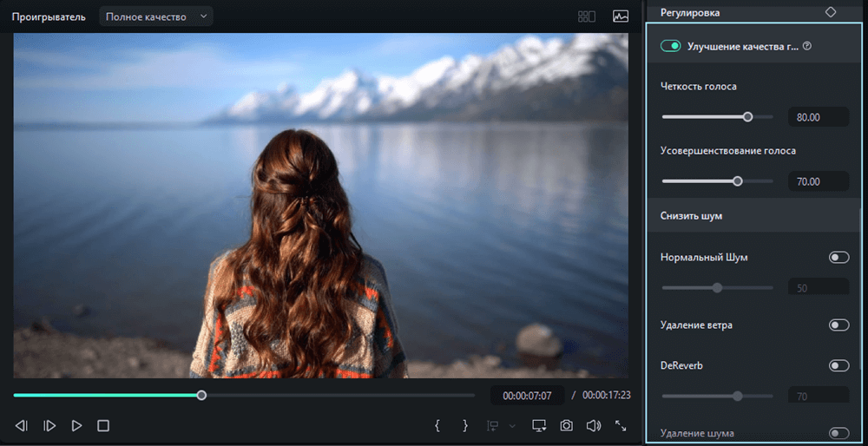Viewport: 868px width, 446px height.
Task: Play the video preview
Action: [x=76, y=425]
